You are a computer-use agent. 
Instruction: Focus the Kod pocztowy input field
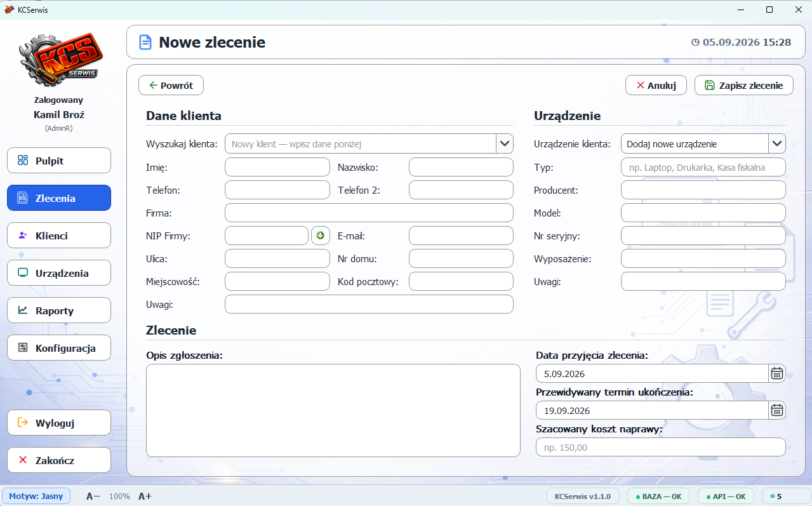(461, 281)
